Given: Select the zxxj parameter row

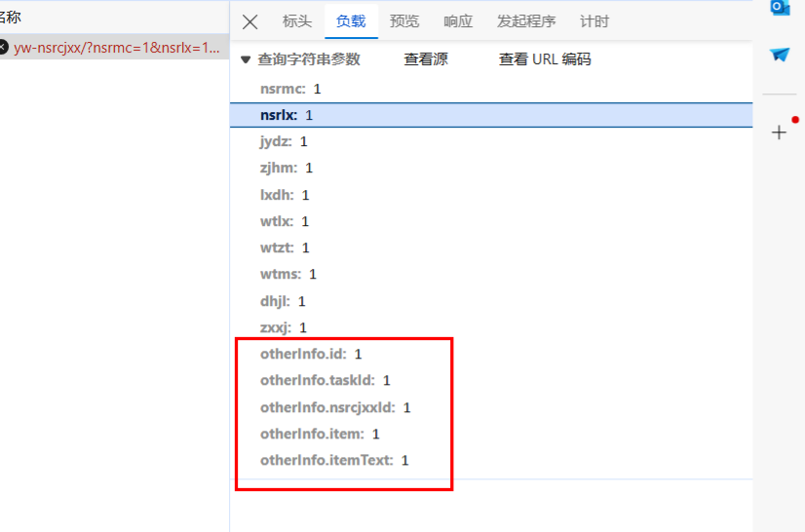Looking at the screenshot, I should pos(491,327).
